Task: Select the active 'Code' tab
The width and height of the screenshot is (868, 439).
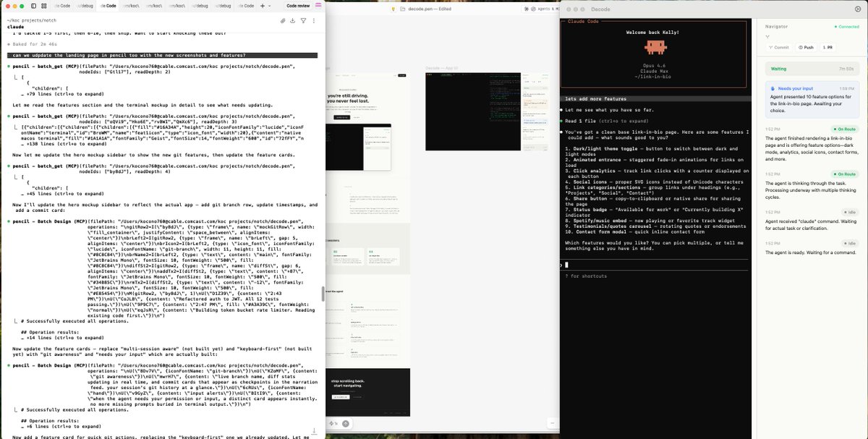Action: click(106, 5)
